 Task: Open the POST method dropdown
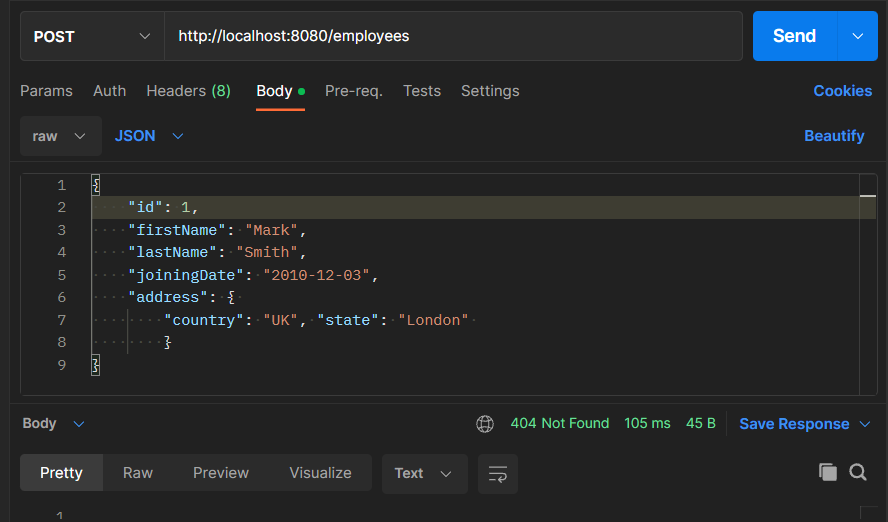[x=92, y=36]
